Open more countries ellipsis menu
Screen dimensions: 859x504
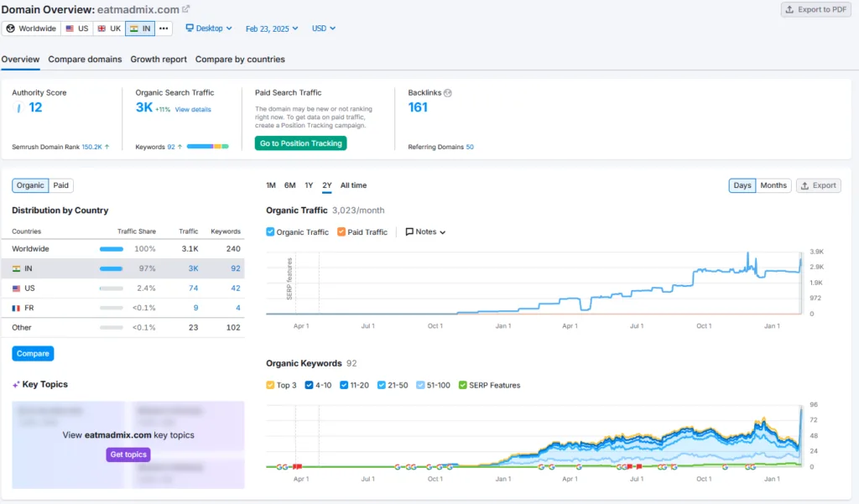[164, 29]
